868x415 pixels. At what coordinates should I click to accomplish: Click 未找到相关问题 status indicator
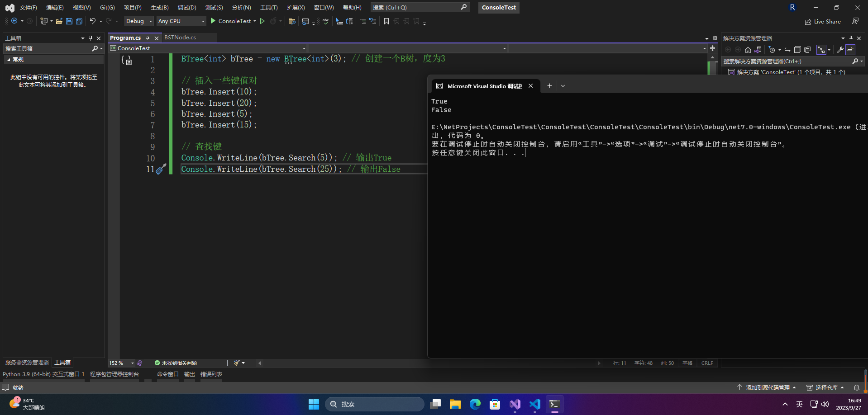(x=176, y=363)
